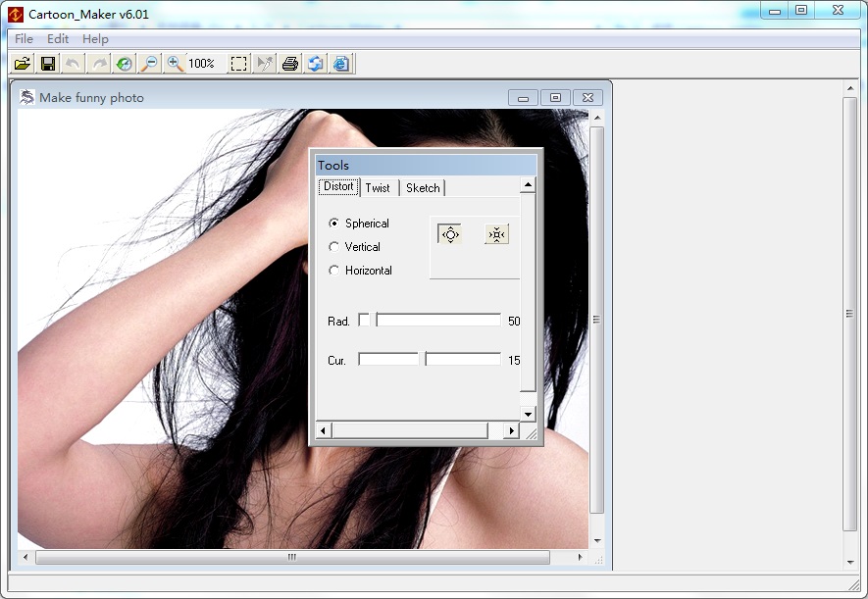Click the pointer arrow tool icon

pos(265,64)
